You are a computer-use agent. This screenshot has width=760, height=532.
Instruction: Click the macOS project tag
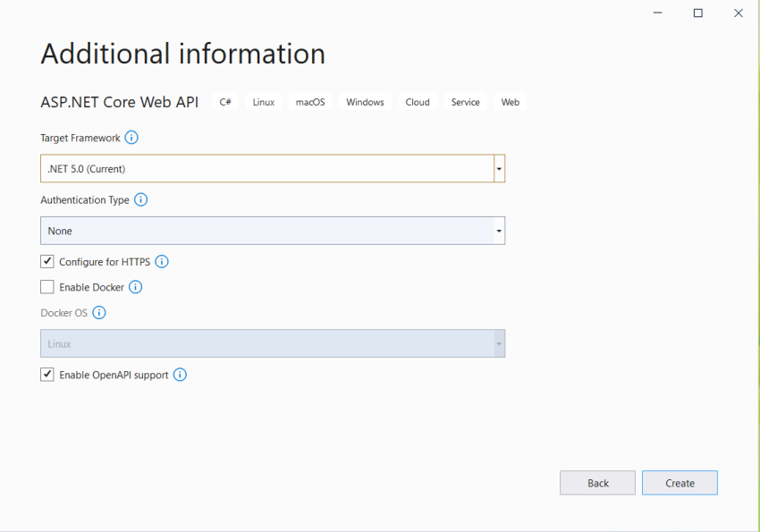pyautogui.click(x=309, y=101)
